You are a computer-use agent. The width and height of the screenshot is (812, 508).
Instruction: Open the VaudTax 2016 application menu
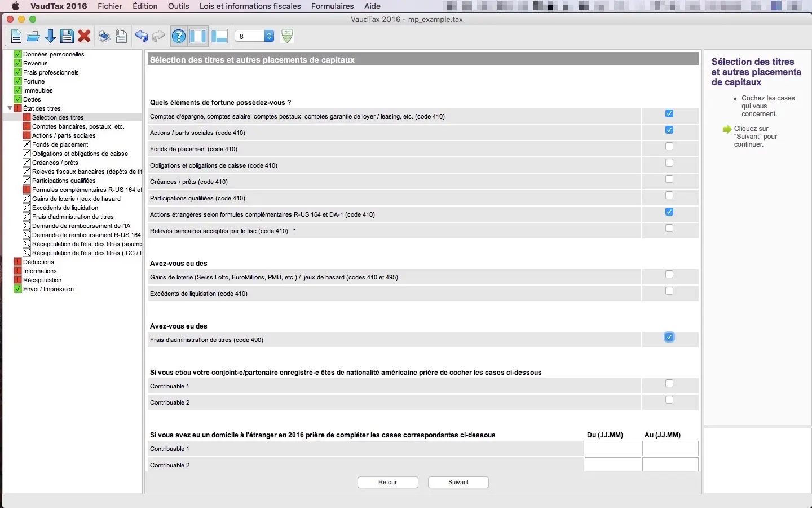(59, 6)
